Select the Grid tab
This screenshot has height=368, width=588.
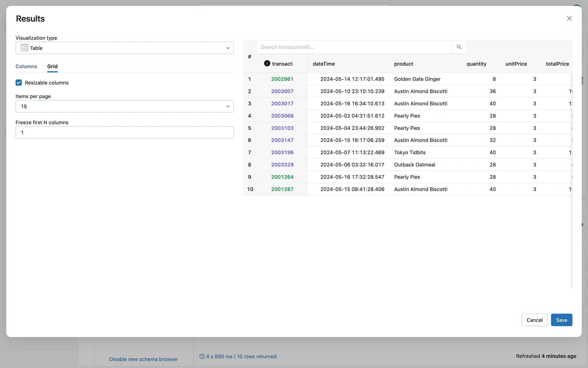(52, 66)
